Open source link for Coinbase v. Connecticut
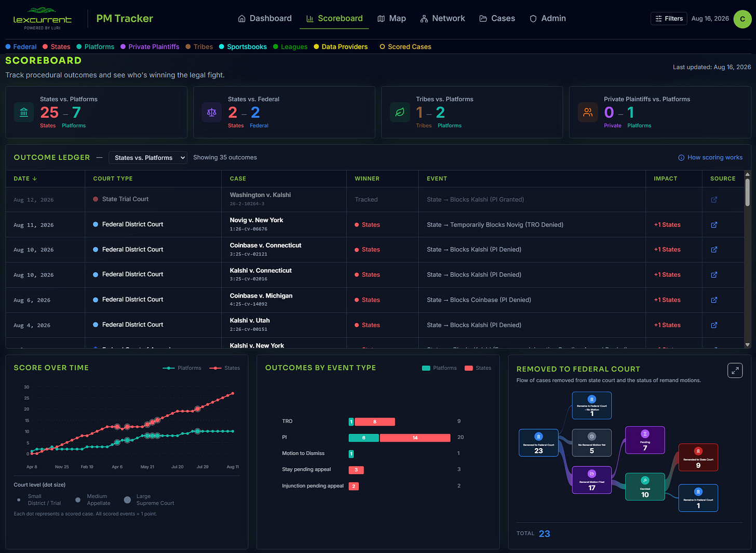This screenshot has height=553, width=756. 714,250
